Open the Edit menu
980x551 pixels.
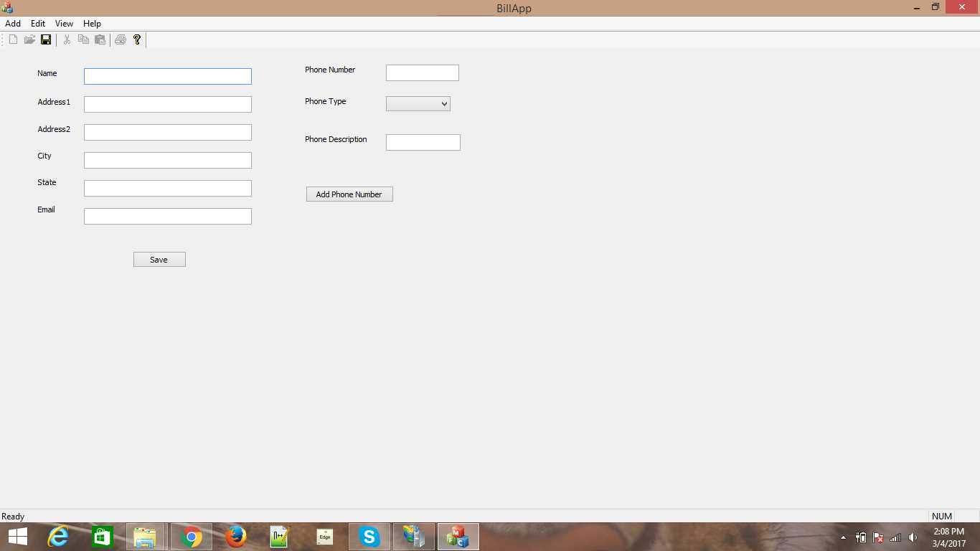click(x=38, y=24)
